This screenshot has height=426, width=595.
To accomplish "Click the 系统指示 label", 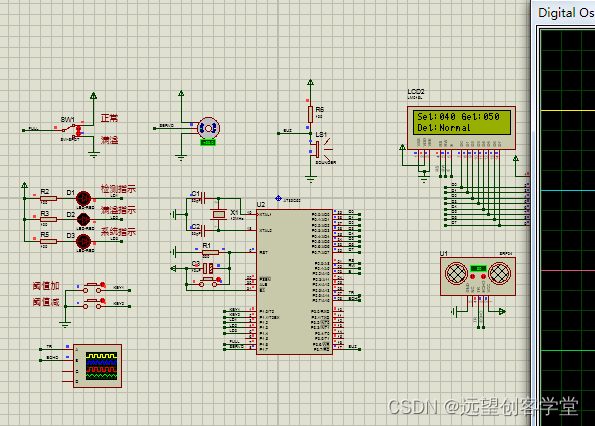I will (x=118, y=232).
